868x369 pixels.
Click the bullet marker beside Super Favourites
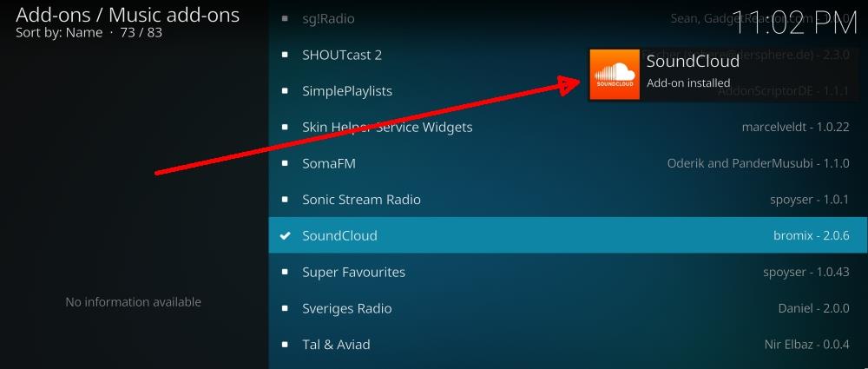pos(285,272)
